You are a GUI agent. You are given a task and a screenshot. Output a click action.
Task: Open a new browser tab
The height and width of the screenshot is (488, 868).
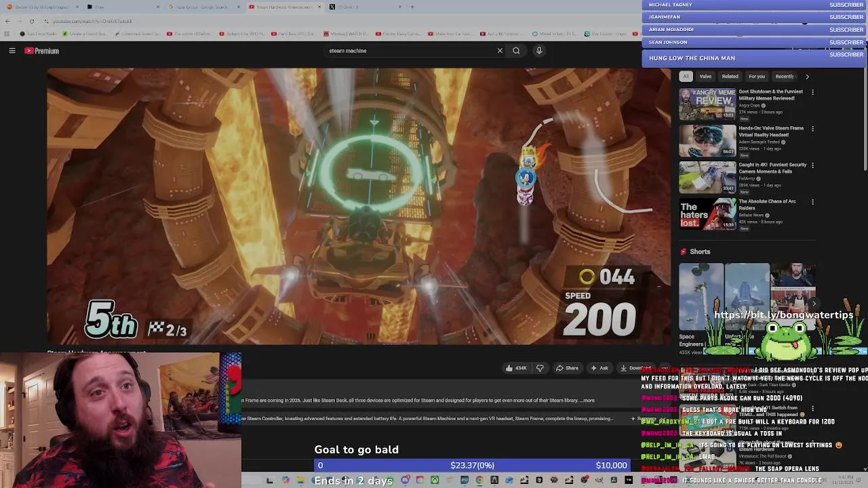(412, 7)
